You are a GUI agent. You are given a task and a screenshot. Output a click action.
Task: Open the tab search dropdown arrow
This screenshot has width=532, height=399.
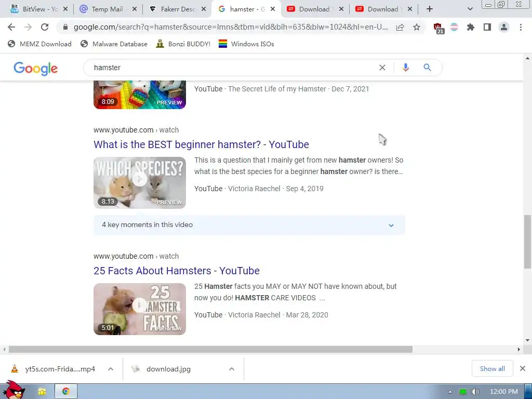click(470, 9)
